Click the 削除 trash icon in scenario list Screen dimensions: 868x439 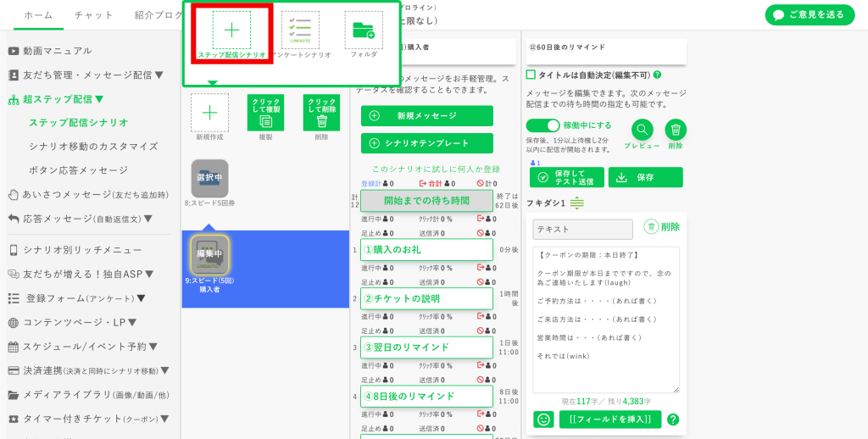[x=321, y=113]
